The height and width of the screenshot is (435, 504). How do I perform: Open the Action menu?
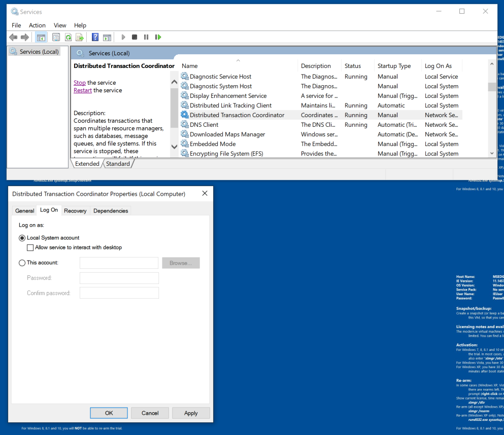coord(37,25)
